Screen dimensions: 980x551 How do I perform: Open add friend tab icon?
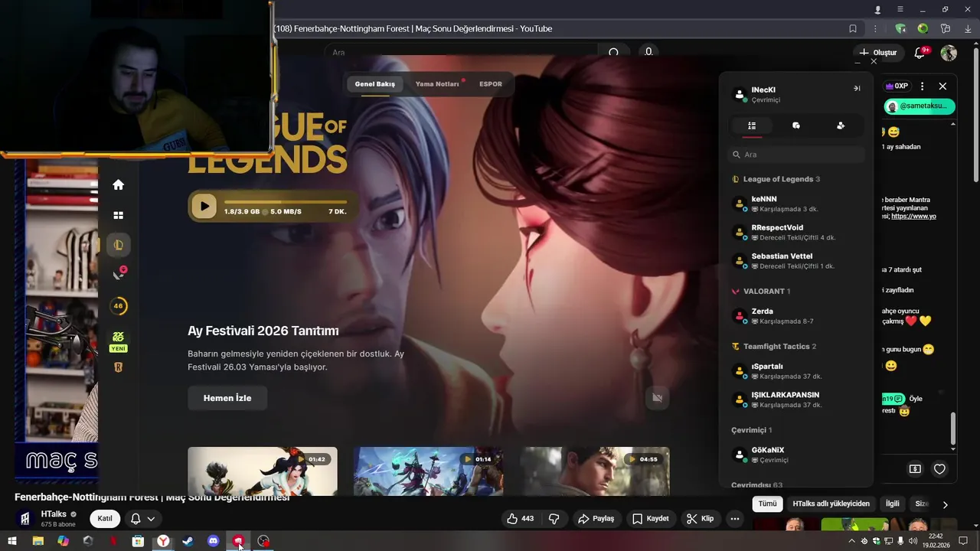tap(841, 126)
